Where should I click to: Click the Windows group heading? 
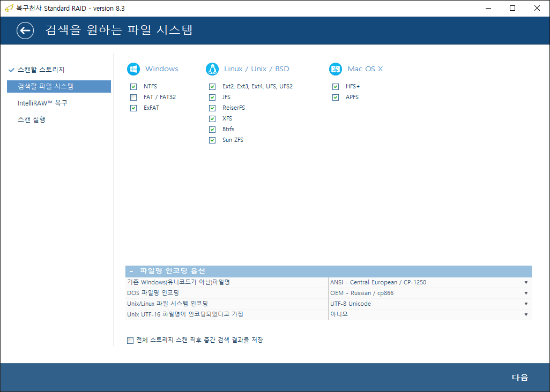pyautogui.click(x=162, y=69)
